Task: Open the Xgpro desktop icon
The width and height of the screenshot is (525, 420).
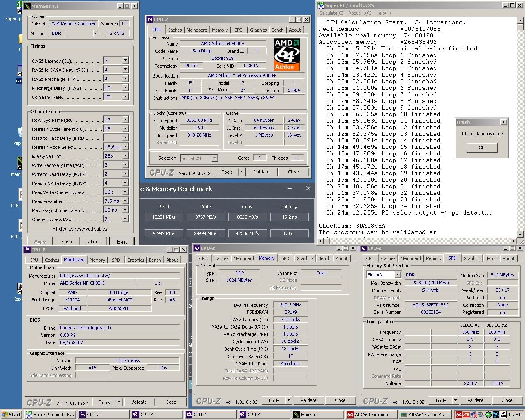Action: (19, 288)
